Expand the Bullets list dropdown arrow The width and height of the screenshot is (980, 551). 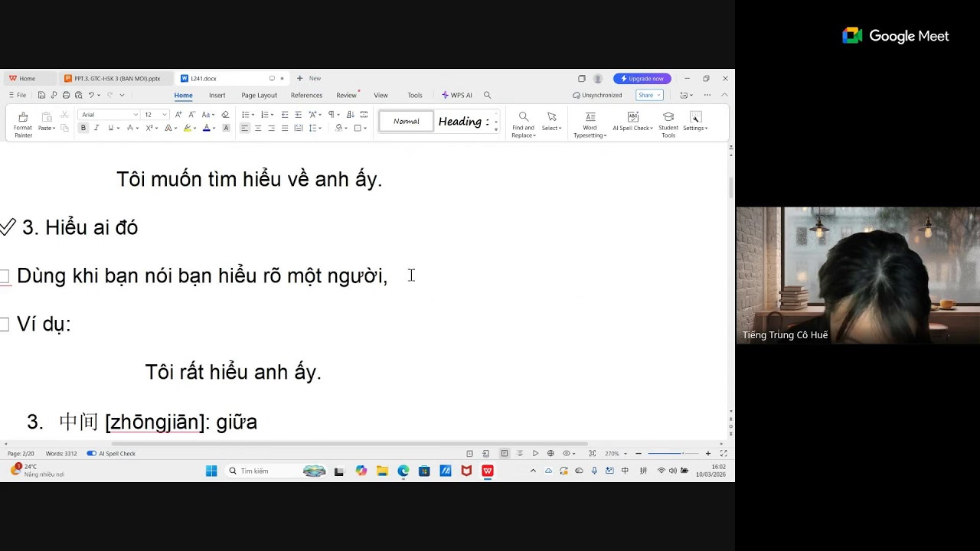tap(252, 115)
